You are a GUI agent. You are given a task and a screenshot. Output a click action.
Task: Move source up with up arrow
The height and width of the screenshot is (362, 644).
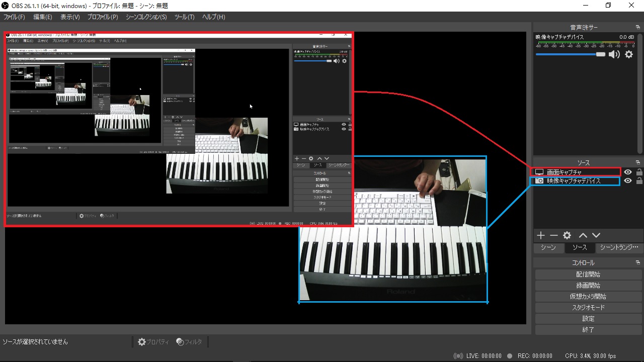pyautogui.click(x=583, y=235)
